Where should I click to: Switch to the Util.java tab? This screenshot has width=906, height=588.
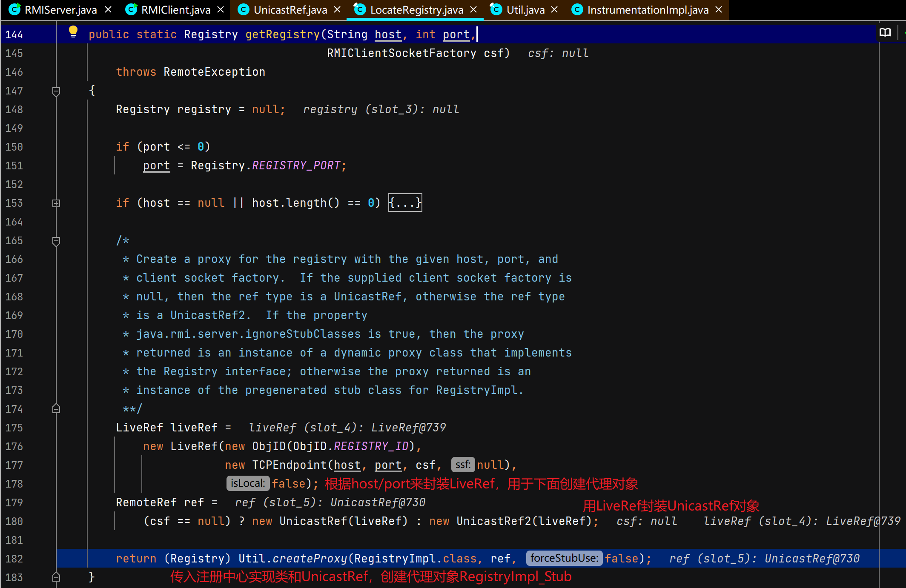coord(525,10)
